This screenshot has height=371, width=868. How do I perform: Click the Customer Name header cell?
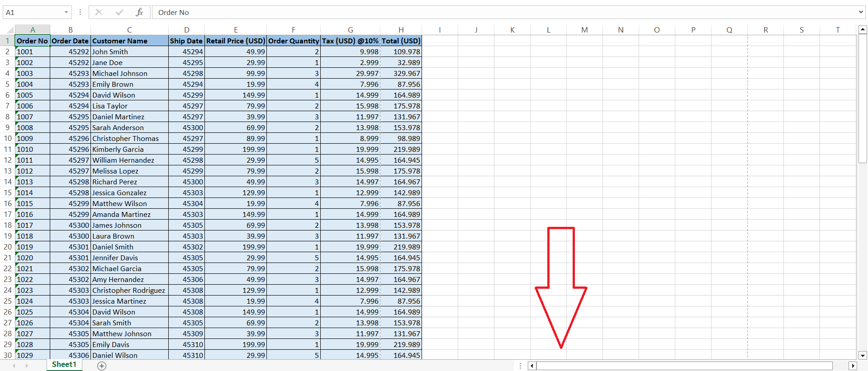coord(129,41)
